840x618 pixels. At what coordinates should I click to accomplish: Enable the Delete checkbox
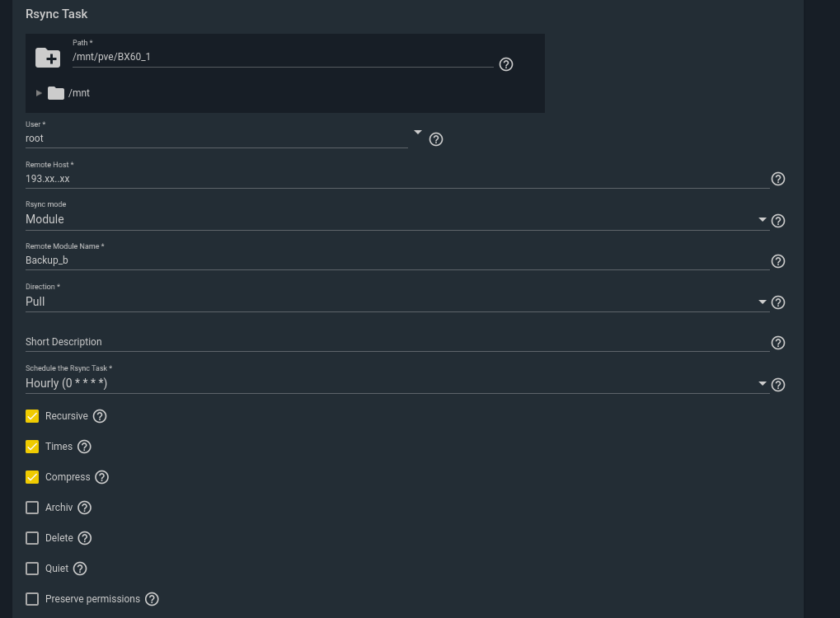point(32,538)
